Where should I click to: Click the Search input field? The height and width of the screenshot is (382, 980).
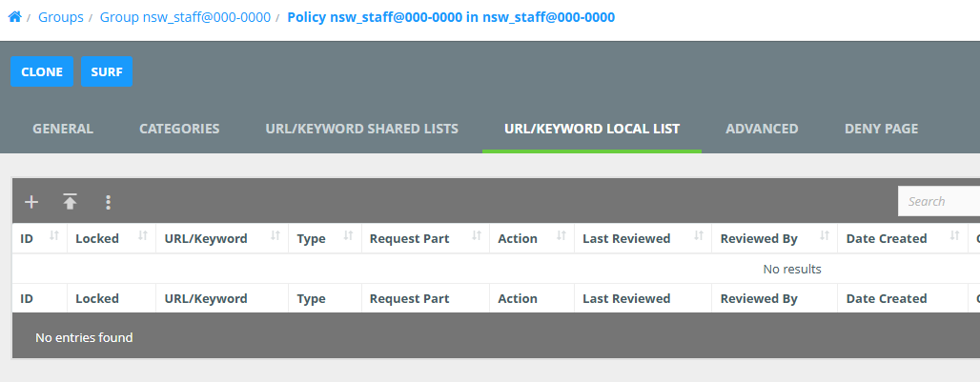939,201
